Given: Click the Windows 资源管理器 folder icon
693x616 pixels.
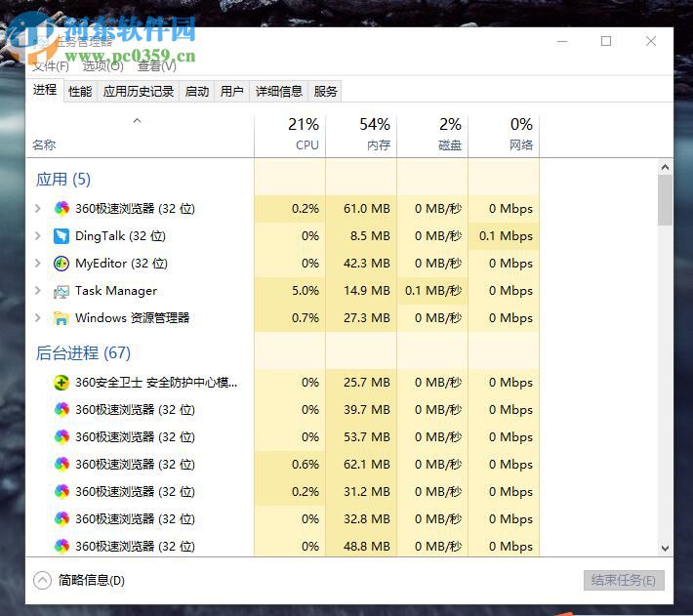Looking at the screenshot, I should [61, 318].
